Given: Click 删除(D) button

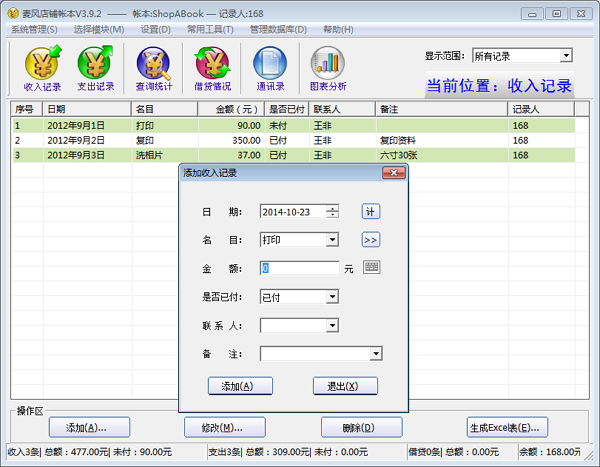Looking at the screenshot, I should point(362,427).
